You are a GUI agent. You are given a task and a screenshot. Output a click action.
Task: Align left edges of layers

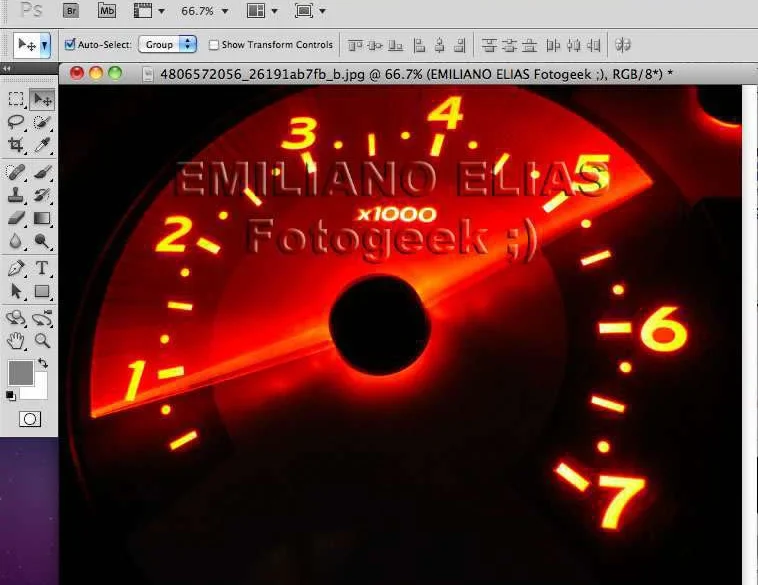click(419, 45)
